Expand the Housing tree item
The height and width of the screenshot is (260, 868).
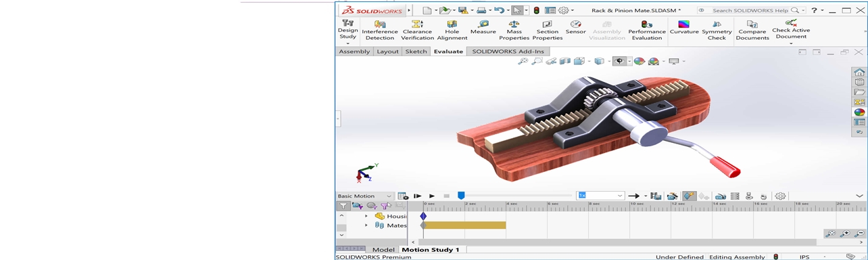click(366, 216)
